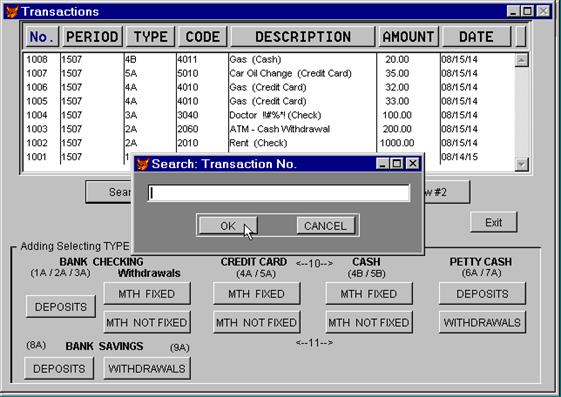Click MTH NOT FIXED under Bank Checking Withdrawals
Screen dimensions: 561x397
pos(147,322)
